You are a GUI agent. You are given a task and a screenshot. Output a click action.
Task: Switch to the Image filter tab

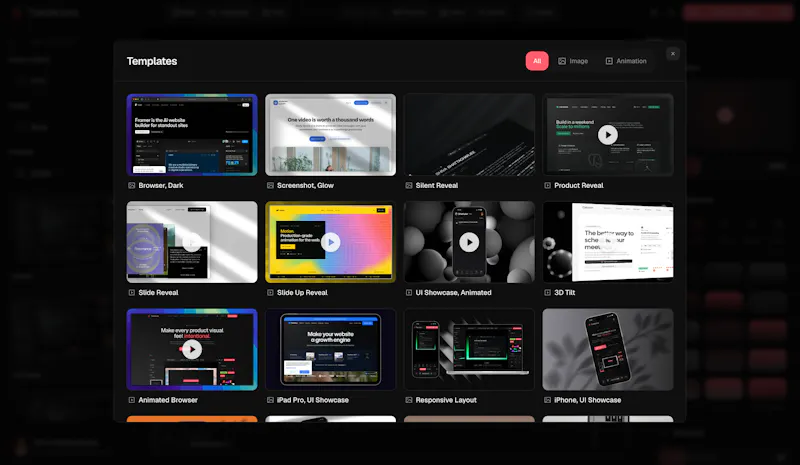point(573,61)
